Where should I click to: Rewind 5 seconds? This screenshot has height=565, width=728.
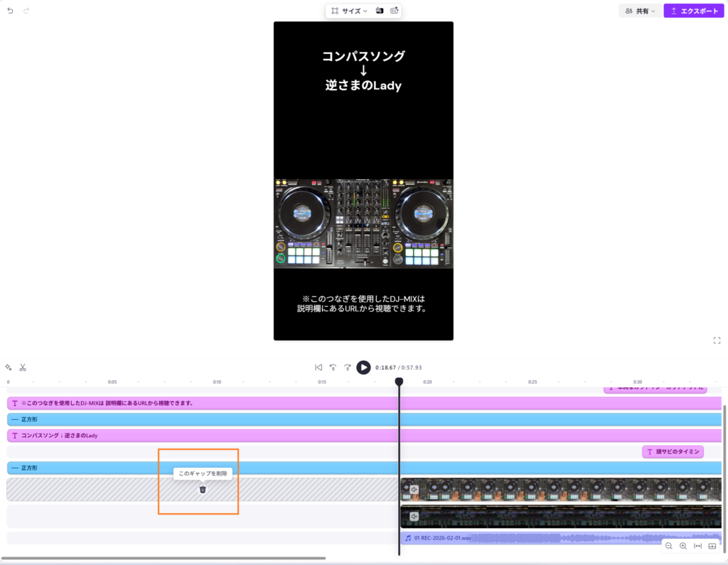click(x=333, y=367)
